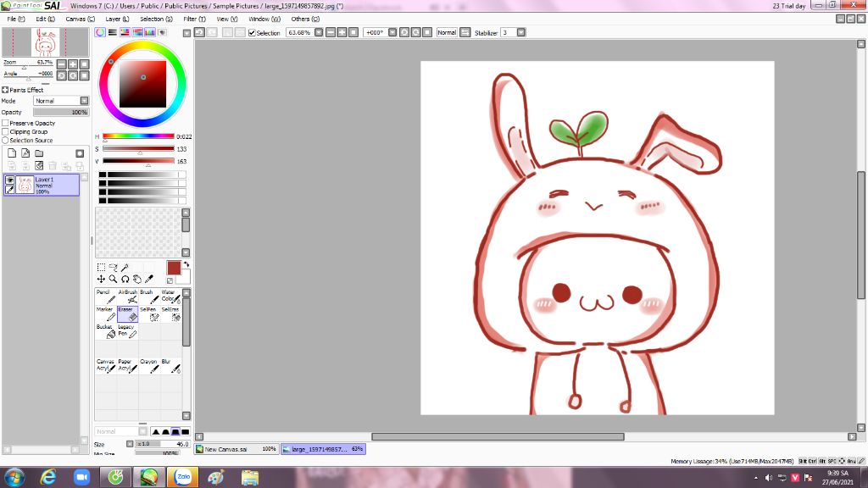Select the hand pan tool
The width and height of the screenshot is (868, 488).
pos(136,280)
